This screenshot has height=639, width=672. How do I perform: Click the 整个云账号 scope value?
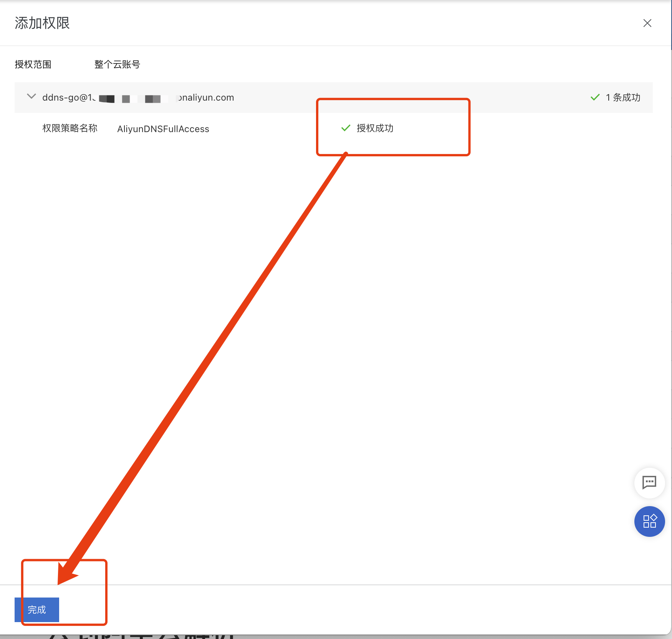coord(117,64)
